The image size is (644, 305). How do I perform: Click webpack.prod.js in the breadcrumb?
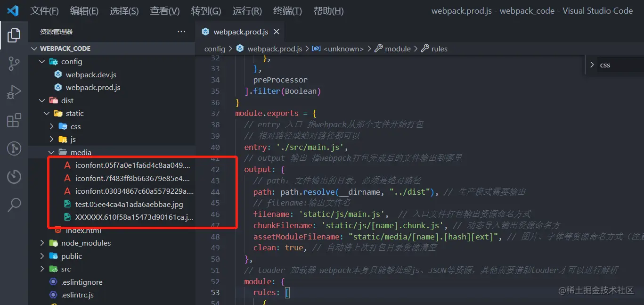pyautogui.click(x=275, y=49)
